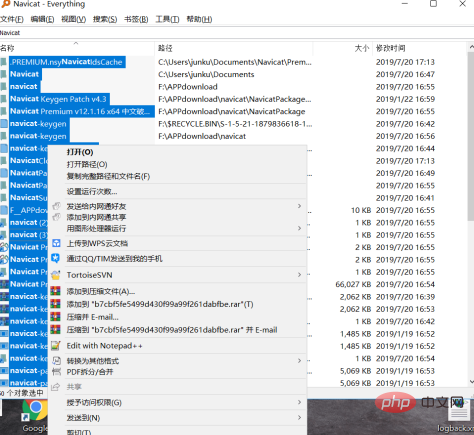Click the icon beside 添加到内网通共享
Screen dimensions: 474x435
click(x=56, y=217)
